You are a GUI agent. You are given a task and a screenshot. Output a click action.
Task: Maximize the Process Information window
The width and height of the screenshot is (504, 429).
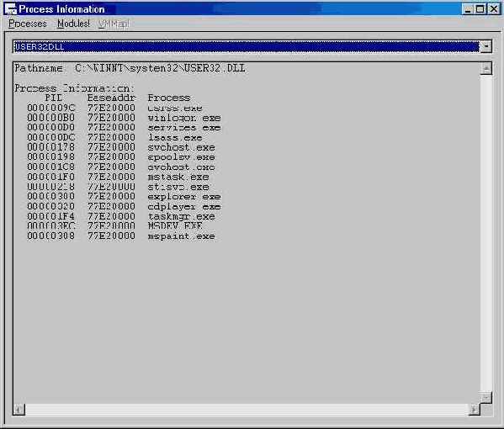point(480,9)
